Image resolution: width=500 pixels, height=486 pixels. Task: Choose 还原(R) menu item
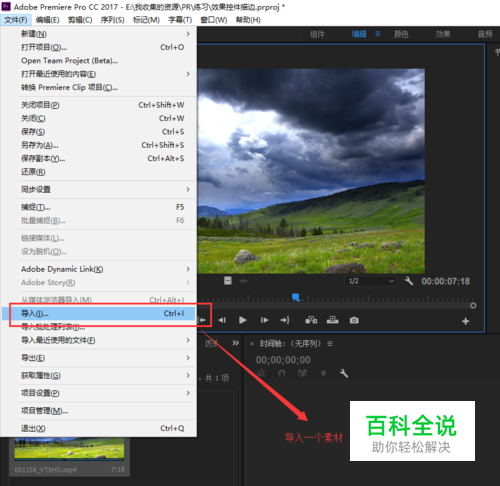(x=99, y=172)
